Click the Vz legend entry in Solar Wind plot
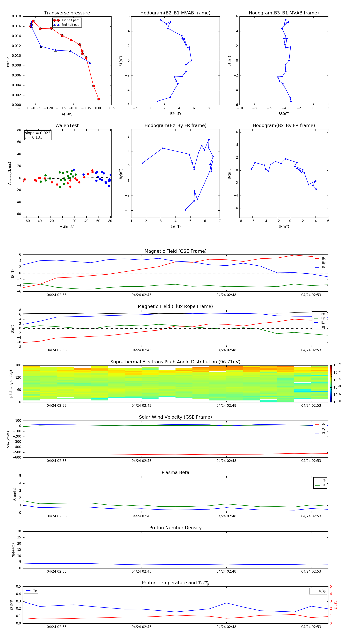 coord(320,433)
